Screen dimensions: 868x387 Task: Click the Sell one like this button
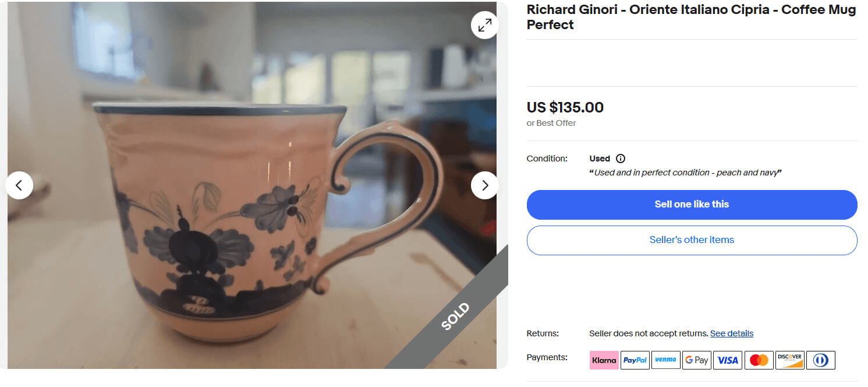692,205
